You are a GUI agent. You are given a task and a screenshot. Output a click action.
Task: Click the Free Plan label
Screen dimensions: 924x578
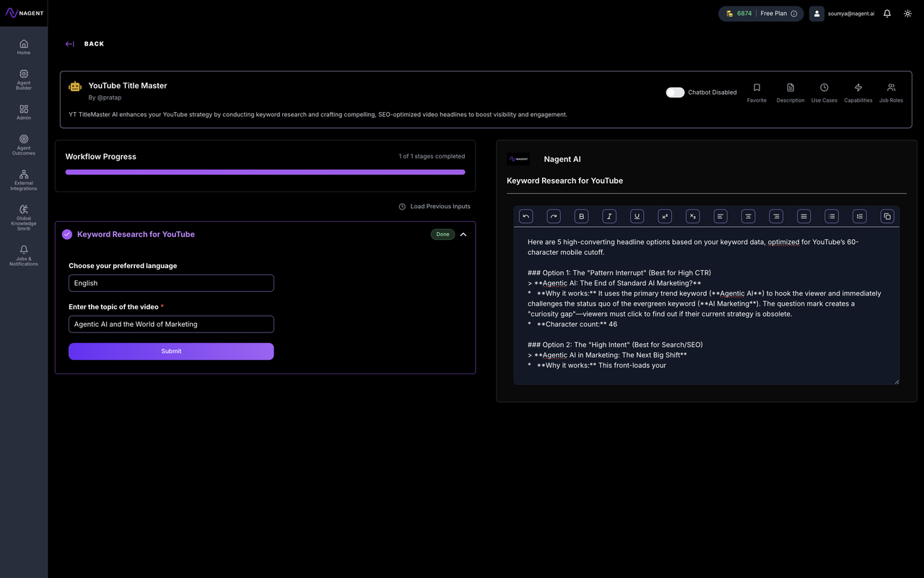tap(774, 14)
